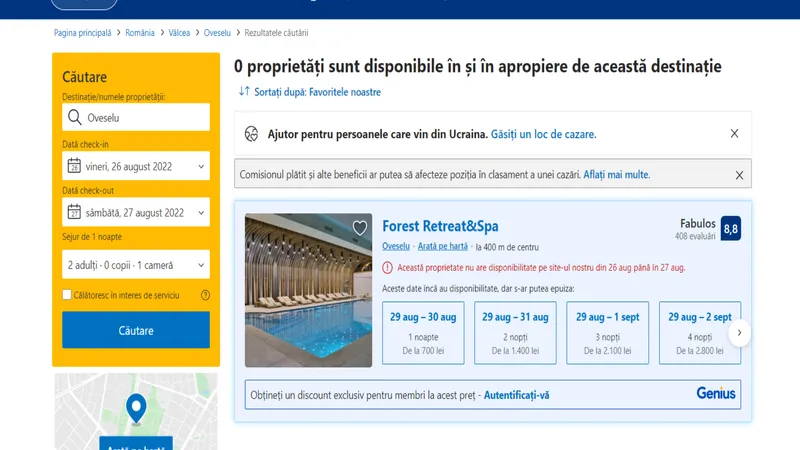
Task: Open the check-in date dropdown
Action: pos(135,166)
